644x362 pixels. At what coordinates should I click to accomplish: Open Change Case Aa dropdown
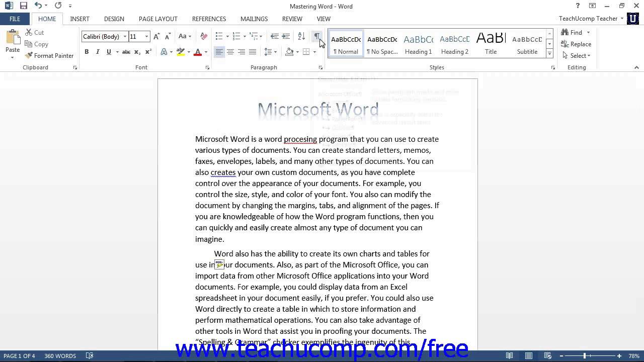coord(185,36)
